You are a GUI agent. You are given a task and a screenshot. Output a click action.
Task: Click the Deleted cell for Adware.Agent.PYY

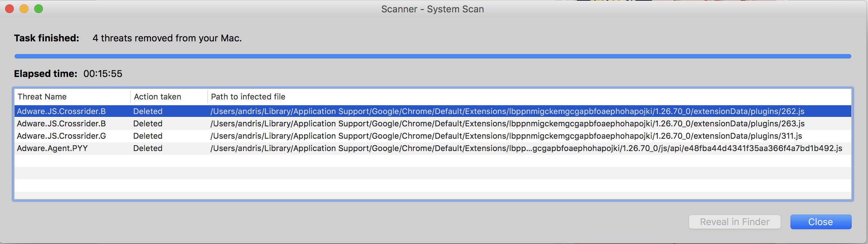[148, 148]
